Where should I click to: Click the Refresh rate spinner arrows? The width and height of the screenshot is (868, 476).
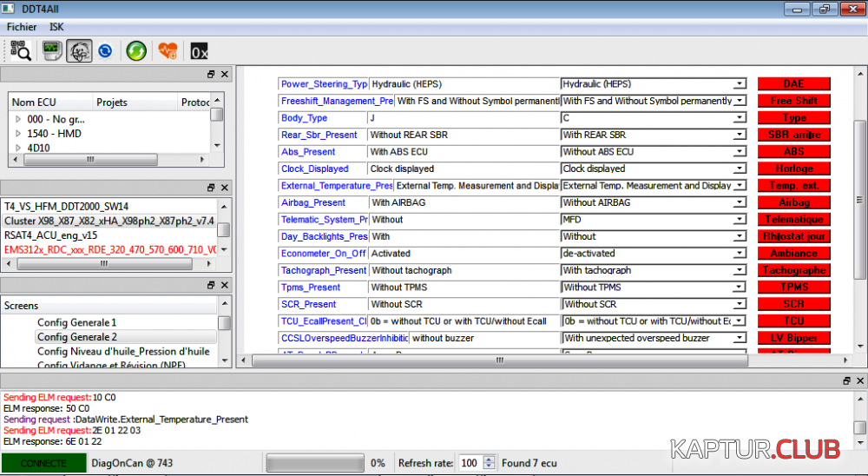click(x=489, y=463)
